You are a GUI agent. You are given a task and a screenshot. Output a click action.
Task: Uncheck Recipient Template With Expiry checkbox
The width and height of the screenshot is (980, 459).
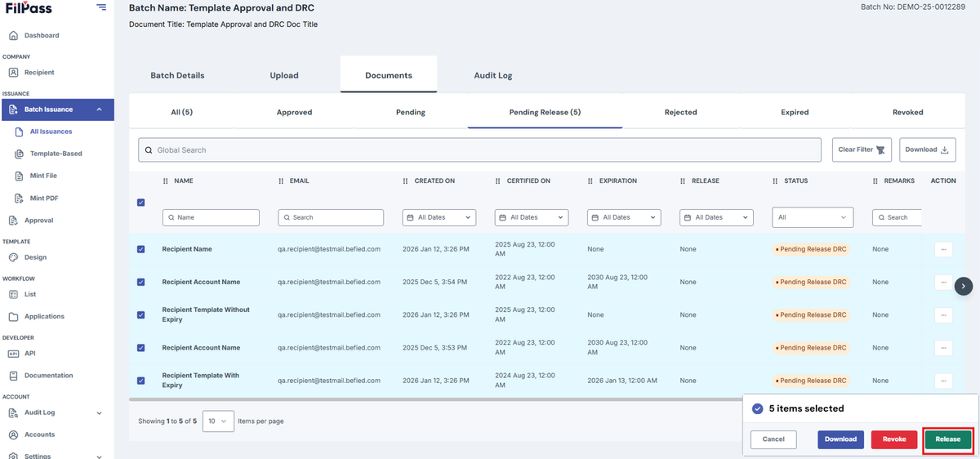[140, 381]
